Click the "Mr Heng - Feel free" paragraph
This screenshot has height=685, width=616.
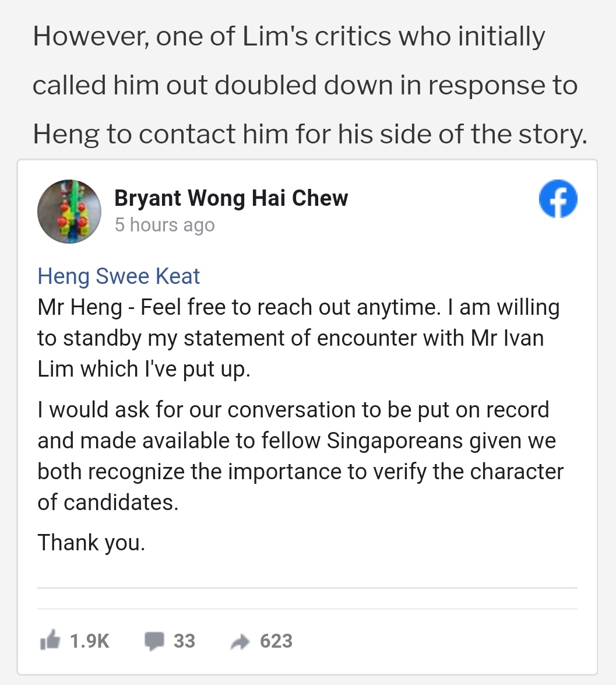pyautogui.click(x=298, y=338)
